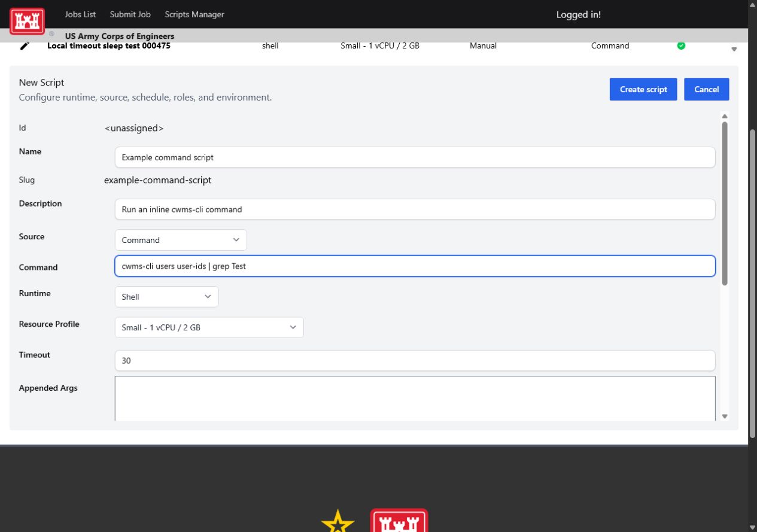Click the slug value example-command-script
Screen dimensions: 757x532
[157, 180]
